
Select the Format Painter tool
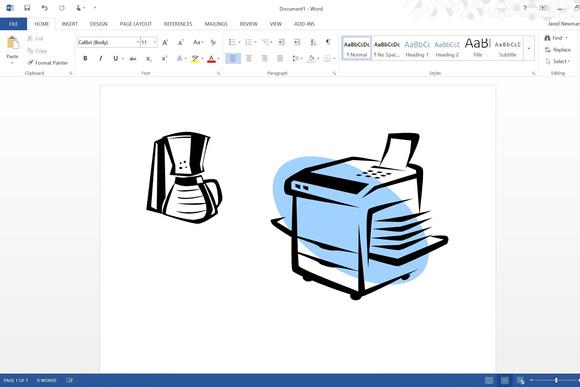[48, 63]
